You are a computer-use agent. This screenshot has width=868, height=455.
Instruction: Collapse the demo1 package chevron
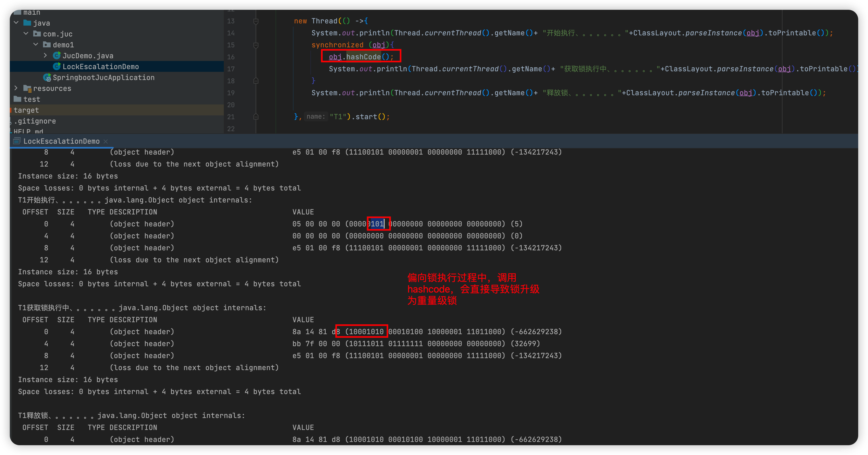pyautogui.click(x=36, y=44)
